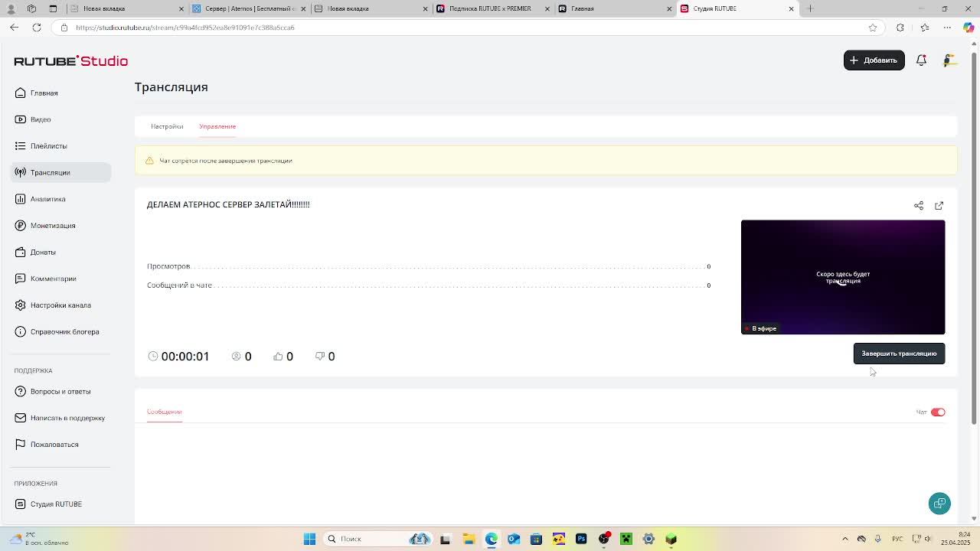980x551 pixels.
Task: Click the Добавить button
Action: tap(874, 60)
